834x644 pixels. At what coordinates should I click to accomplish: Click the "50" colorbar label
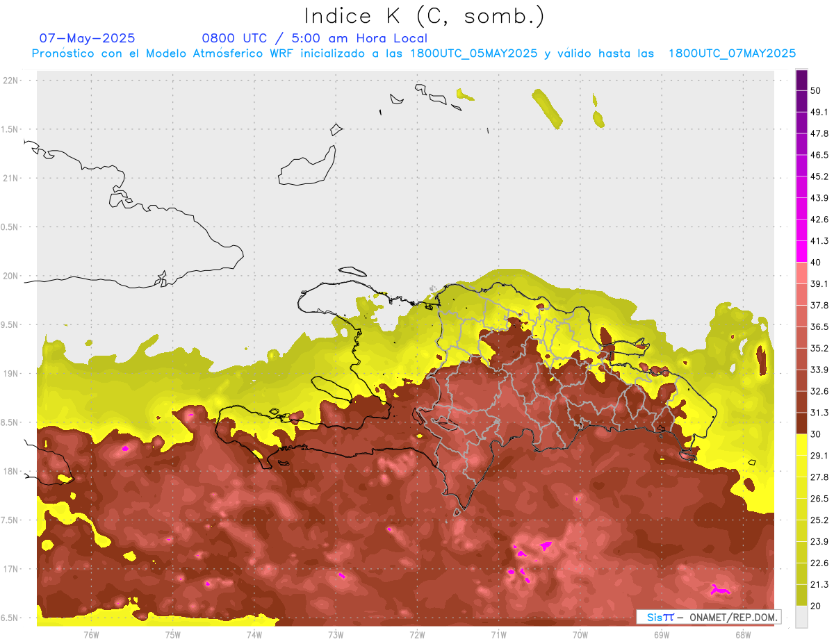tap(816, 90)
